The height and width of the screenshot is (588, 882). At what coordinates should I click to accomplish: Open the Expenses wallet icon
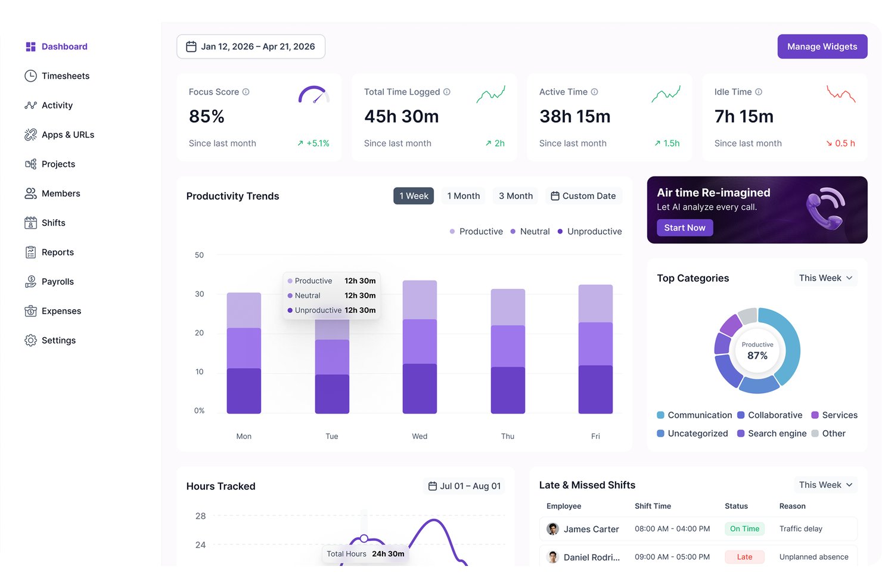tap(30, 311)
